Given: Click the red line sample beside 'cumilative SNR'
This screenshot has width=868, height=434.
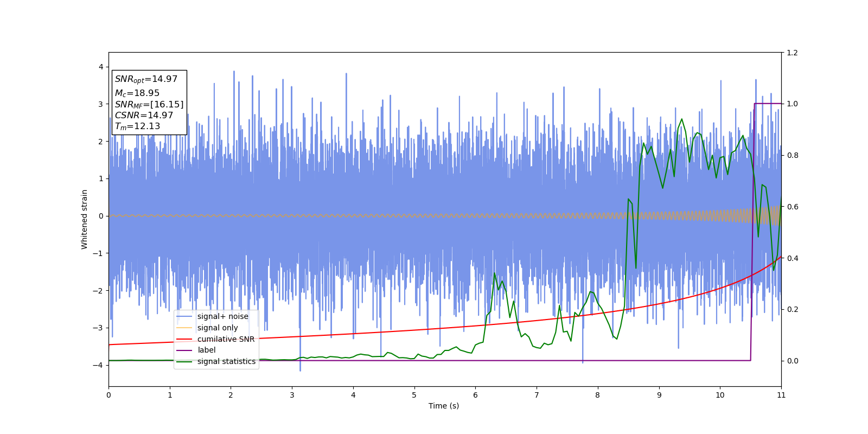Looking at the screenshot, I should coord(184,339).
